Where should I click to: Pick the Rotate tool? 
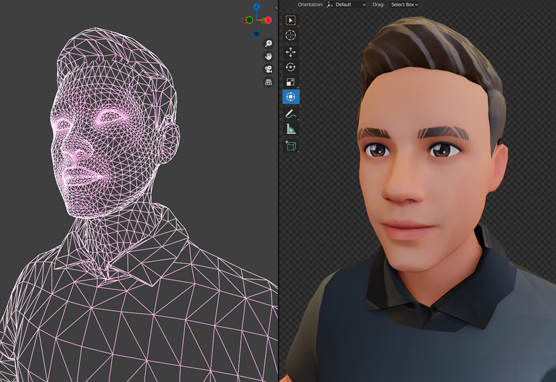(x=291, y=67)
